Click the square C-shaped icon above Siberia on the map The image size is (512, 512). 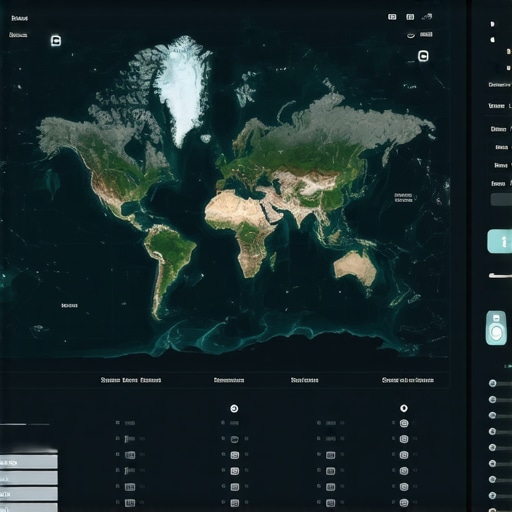[x=423, y=56]
